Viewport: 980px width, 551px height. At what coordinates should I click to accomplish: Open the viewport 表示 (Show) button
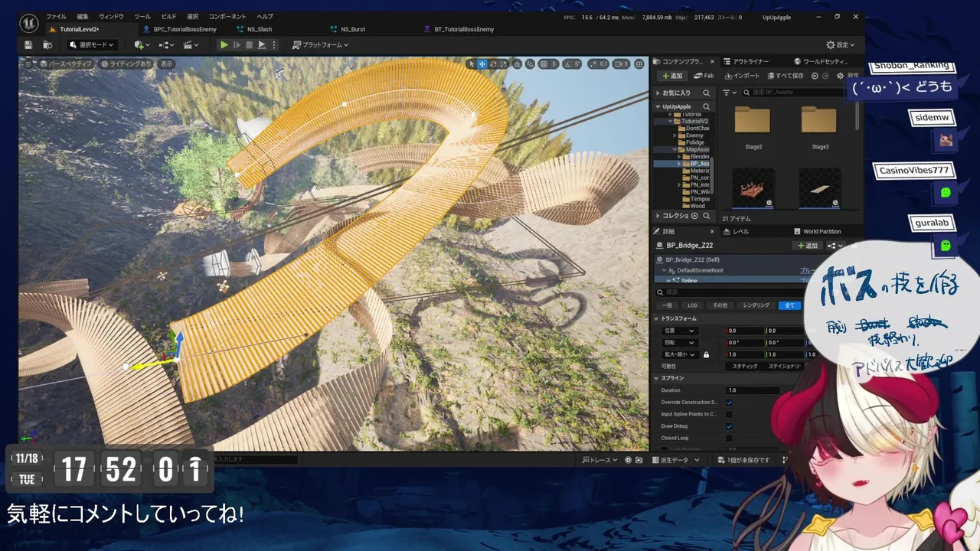pyautogui.click(x=166, y=64)
